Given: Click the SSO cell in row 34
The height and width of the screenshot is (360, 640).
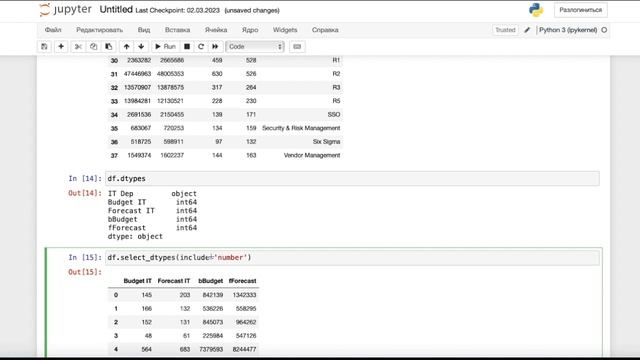Looking at the screenshot, I should click(333, 115).
